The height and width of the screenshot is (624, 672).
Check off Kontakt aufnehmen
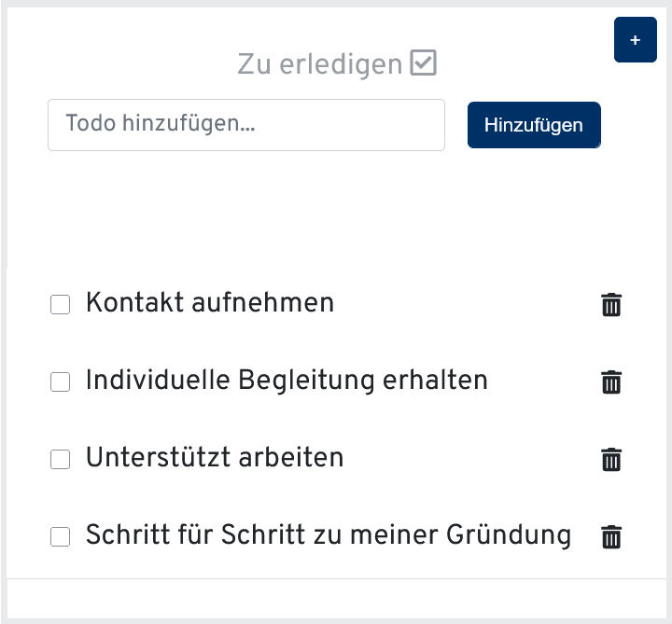[60, 304]
